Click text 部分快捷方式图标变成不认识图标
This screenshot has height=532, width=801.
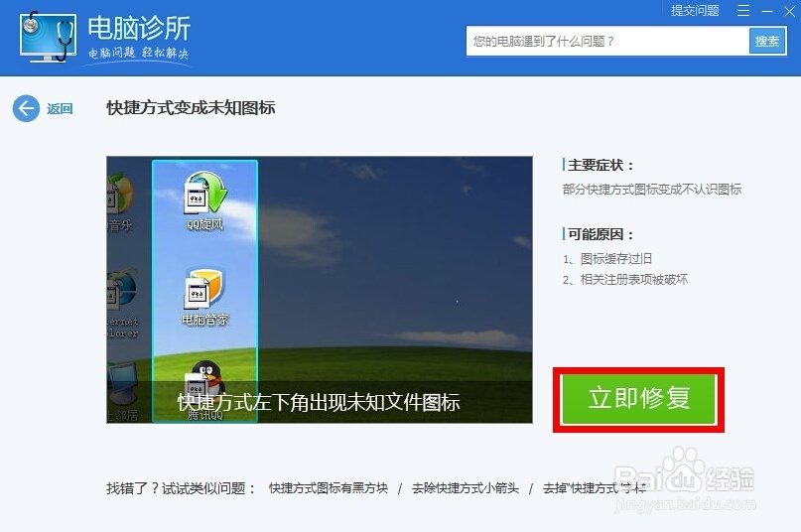click(x=652, y=190)
